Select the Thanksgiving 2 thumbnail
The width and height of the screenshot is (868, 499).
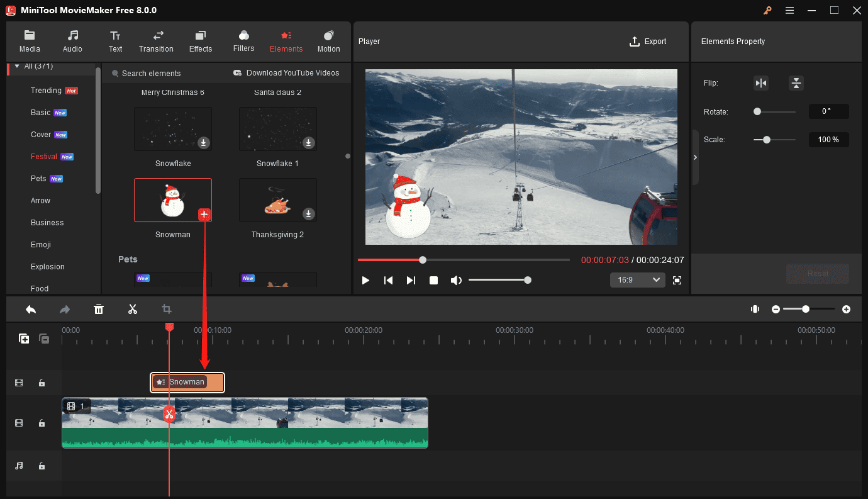tap(278, 200)
